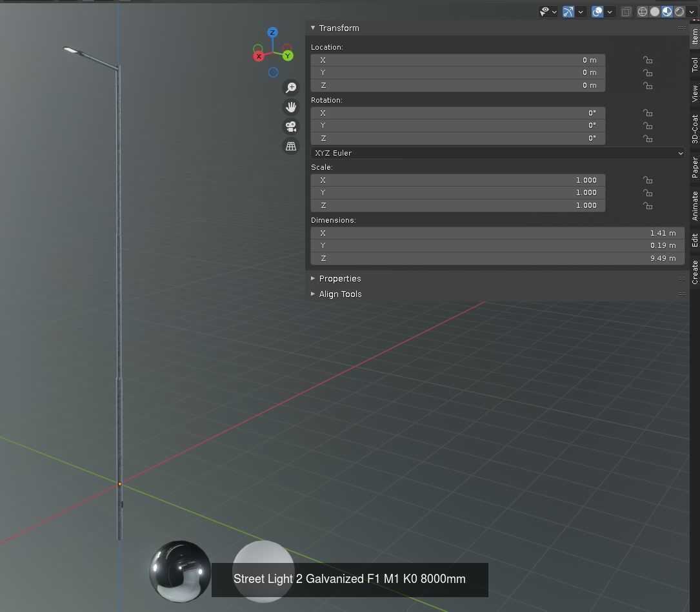Switch to wireframe viewport shading

[x=642, y=12]
